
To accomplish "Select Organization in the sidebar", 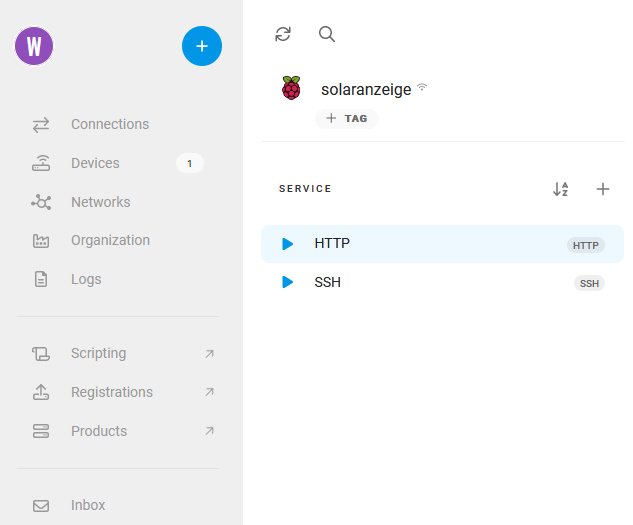I will click(x=110, y=241).
